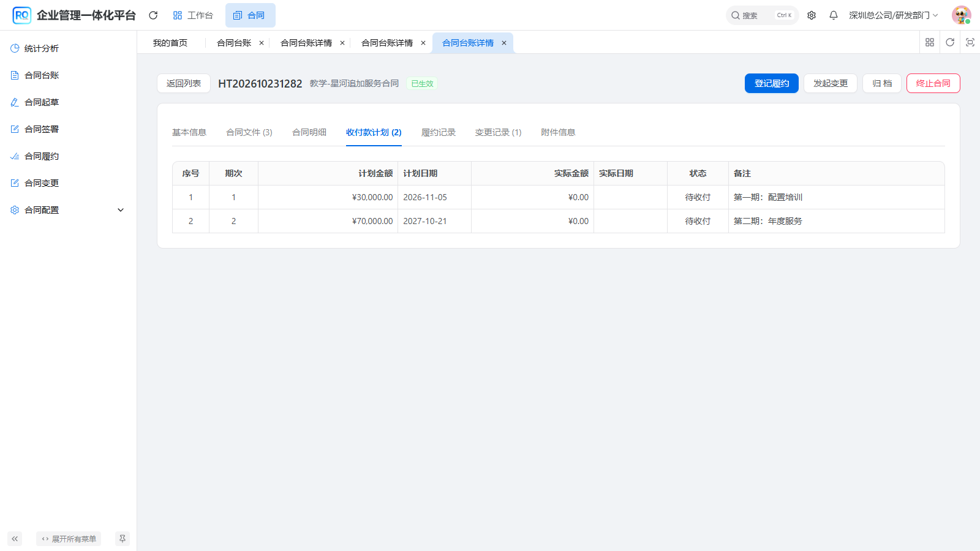Screen dimensions: 980x551
Task: Click the refresh icon beside the platform title
Action: point(153,15)
